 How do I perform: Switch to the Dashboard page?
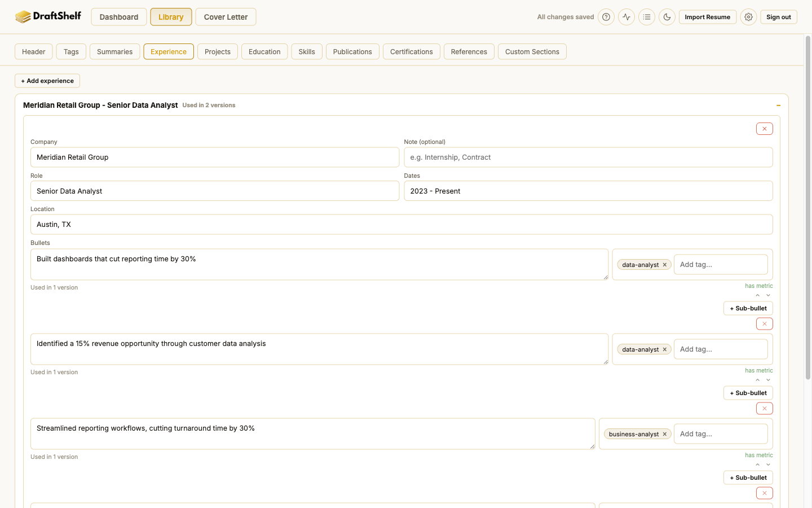[119, 17]
